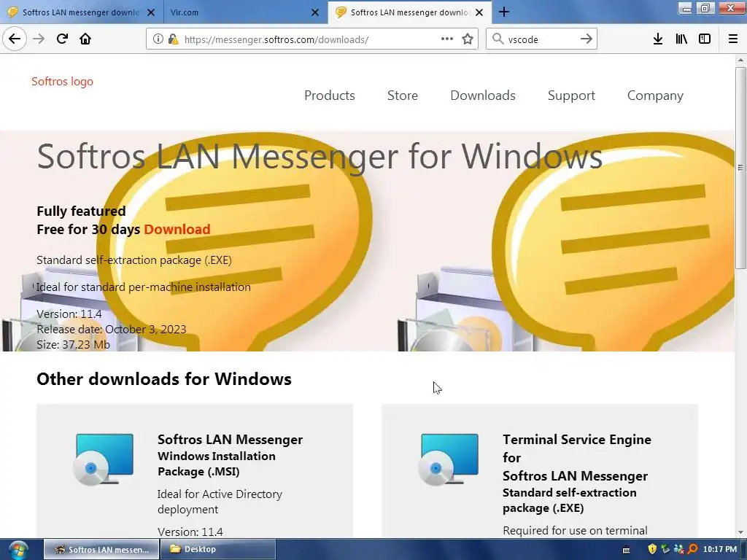Open the downloads arrow in the toolbar
Viewport: 747px width, 560px height.
(658, 39)
